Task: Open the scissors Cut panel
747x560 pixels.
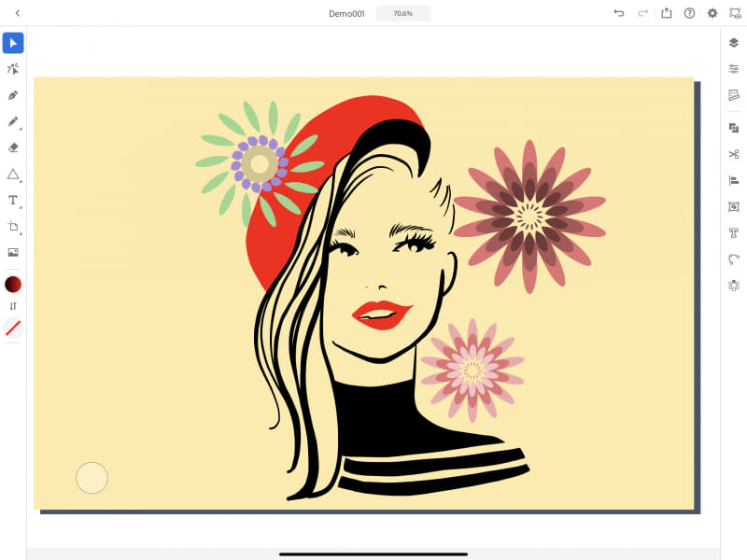Action: [x=734, y=154]
